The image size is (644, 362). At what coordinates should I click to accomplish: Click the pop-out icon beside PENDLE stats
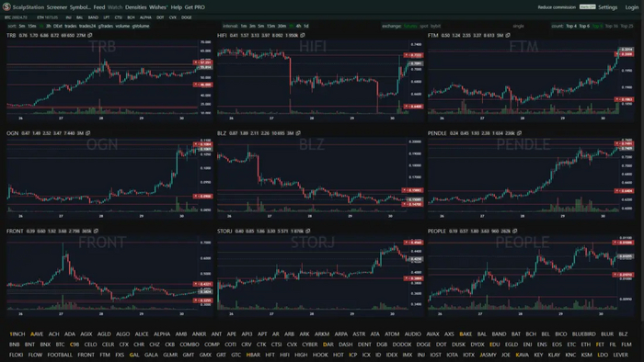coord(519,133)
